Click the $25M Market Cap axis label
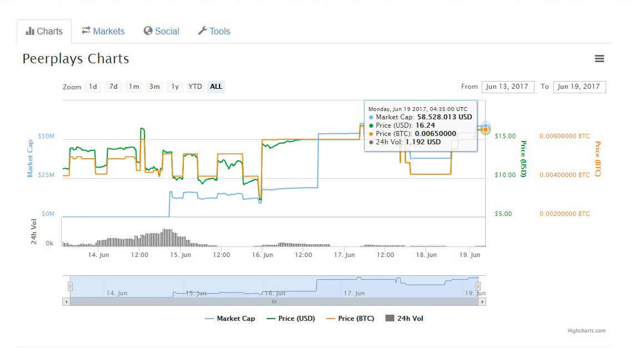The height and width of the screenshot is (348, 644). tap(46, 175)
